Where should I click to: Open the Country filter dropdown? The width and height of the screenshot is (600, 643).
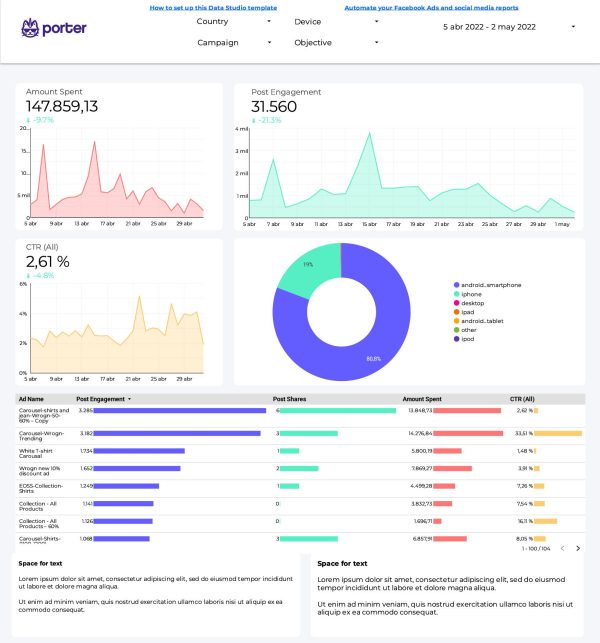point(234,21)
